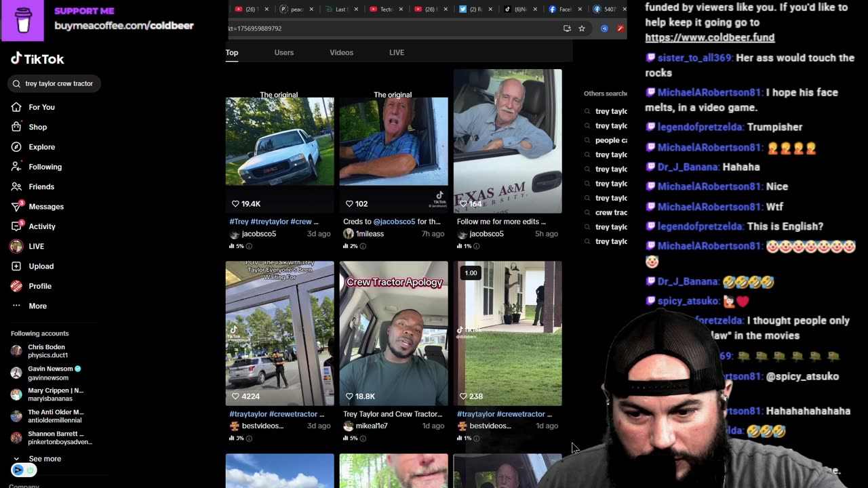Open the Gavin Newsom following account

click(46, 373)
